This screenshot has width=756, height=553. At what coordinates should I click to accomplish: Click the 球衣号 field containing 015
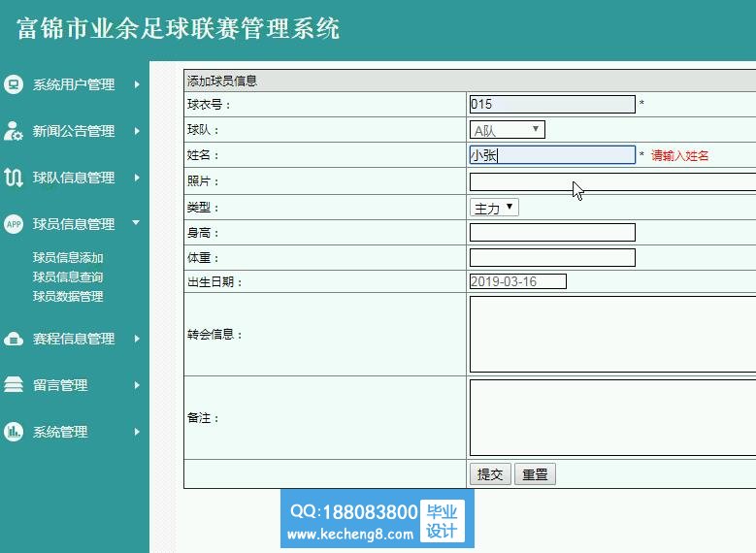pos(552,104)
